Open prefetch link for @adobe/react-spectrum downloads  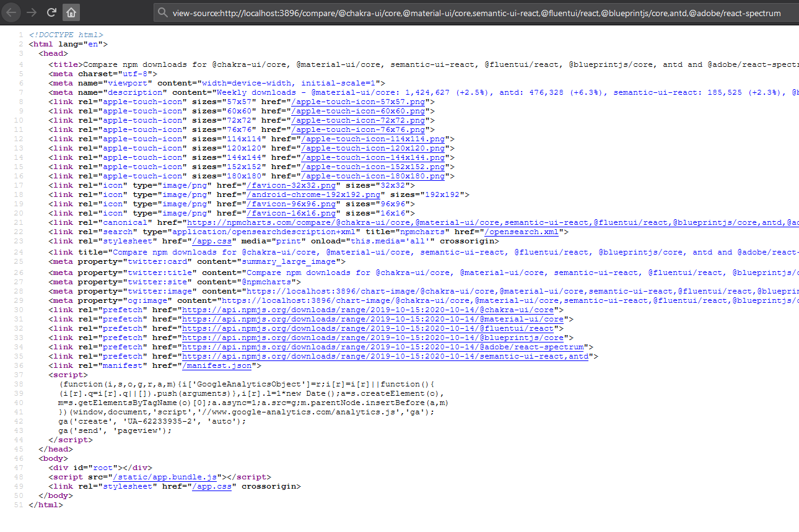383,347
